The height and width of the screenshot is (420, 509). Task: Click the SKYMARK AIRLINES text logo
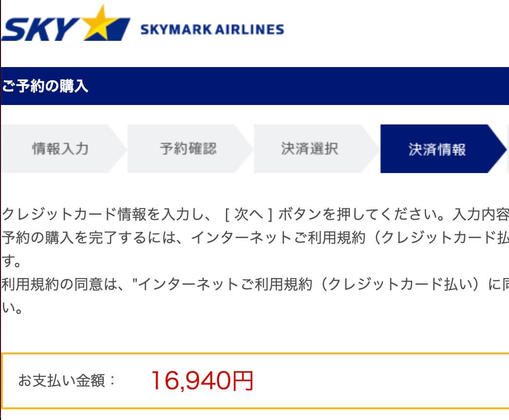[212, 30]
